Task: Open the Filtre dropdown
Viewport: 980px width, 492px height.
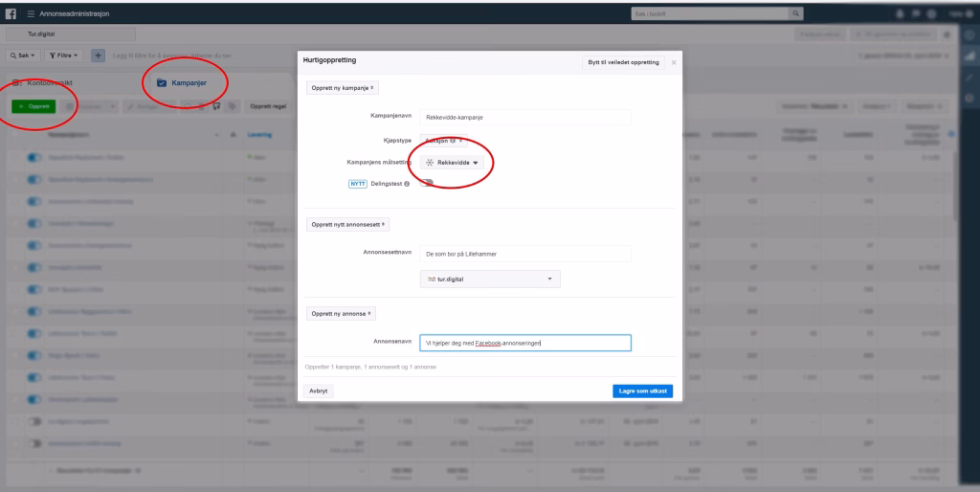Action: pyautogui.click(x=63, y=56)
